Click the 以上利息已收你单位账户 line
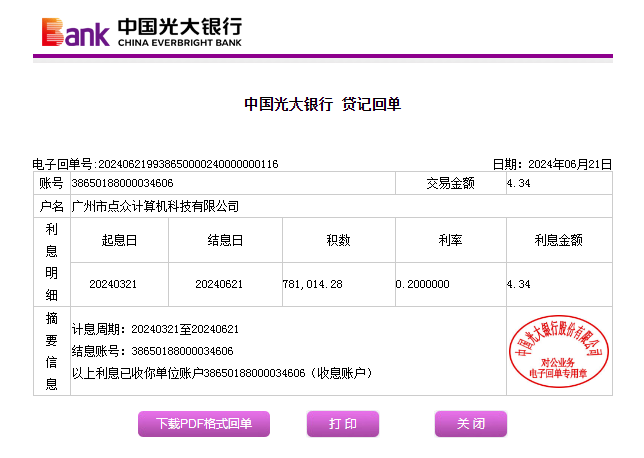 [222, 373]
